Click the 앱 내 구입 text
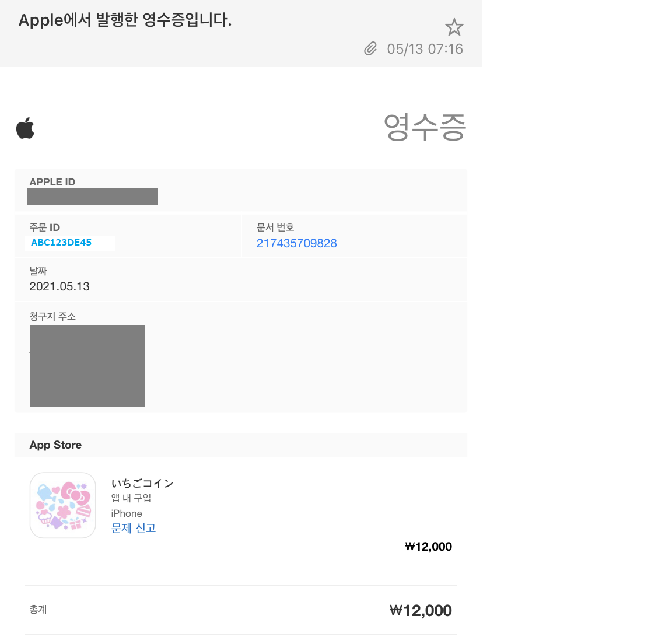 click(131, 498)
